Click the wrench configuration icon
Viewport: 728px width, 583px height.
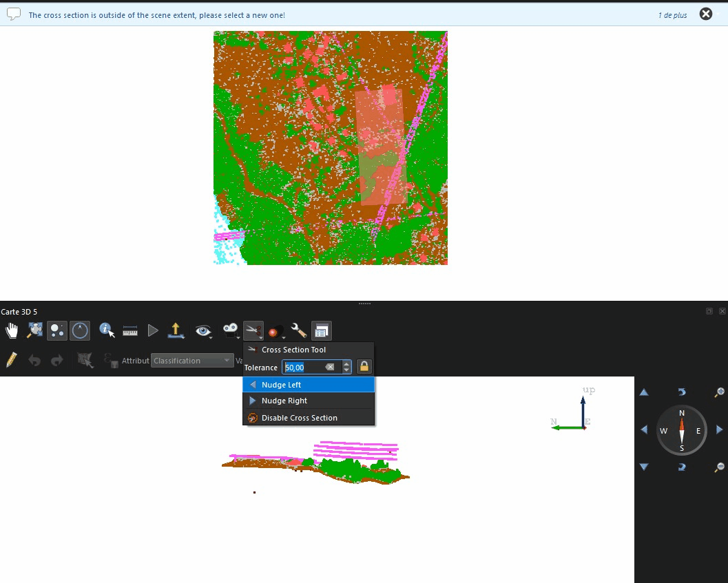coord(298,331)
